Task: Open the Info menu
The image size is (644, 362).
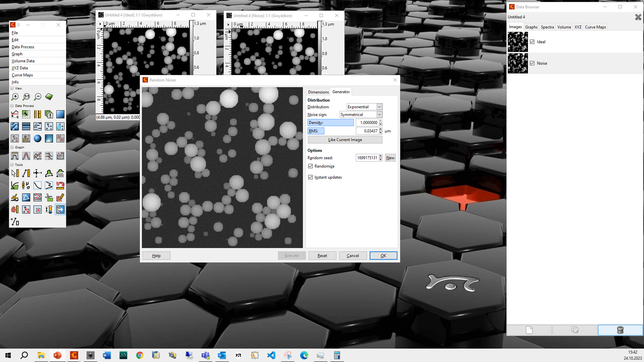Action: pyautogui.click(x=15, y=82)
